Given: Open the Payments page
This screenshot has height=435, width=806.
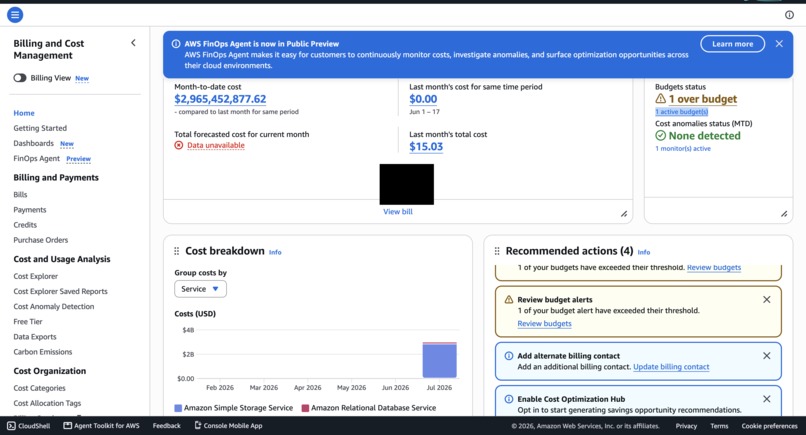Looking at the screenshot, I should [x=30, y=210].
